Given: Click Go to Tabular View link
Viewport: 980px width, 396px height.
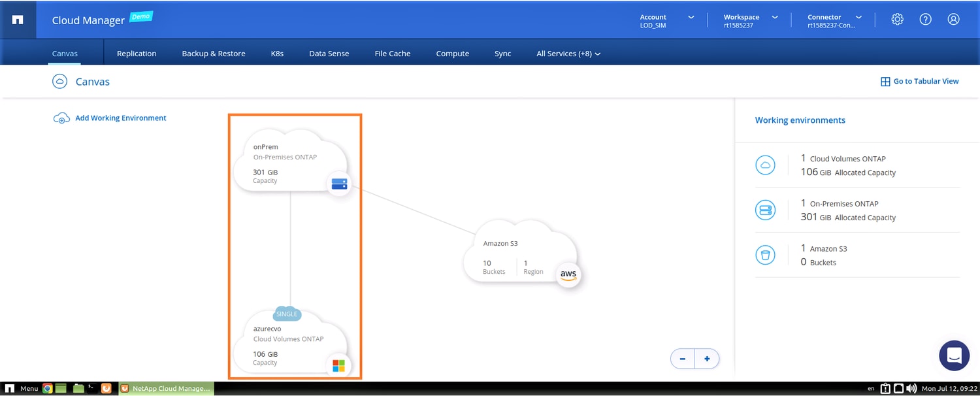Looking at the screenshot, I should point(926,82).
